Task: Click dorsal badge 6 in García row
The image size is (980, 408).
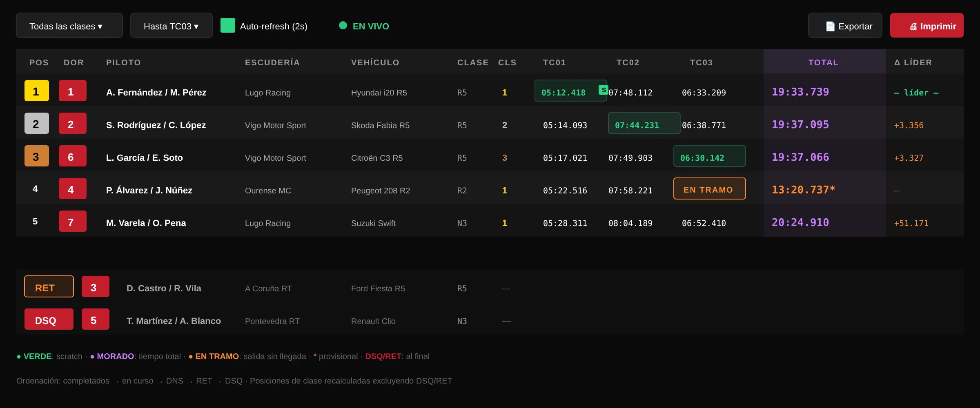Action: click(x=73, y=156)
